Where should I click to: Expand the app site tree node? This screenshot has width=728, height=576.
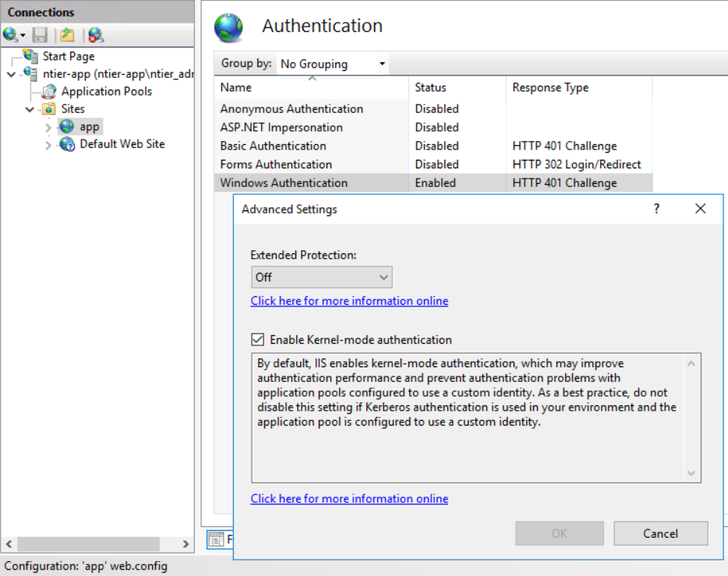click(48, 127)
